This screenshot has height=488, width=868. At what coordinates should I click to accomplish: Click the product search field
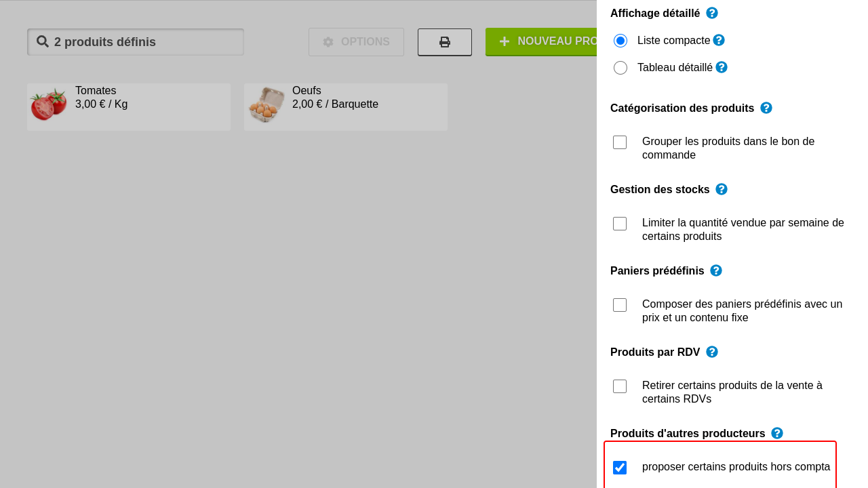pos(136,42)
